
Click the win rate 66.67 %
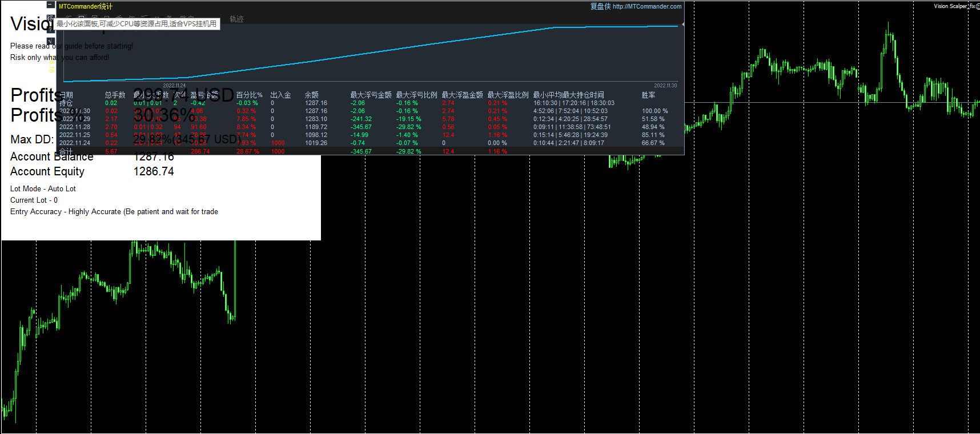pos(653,143)
